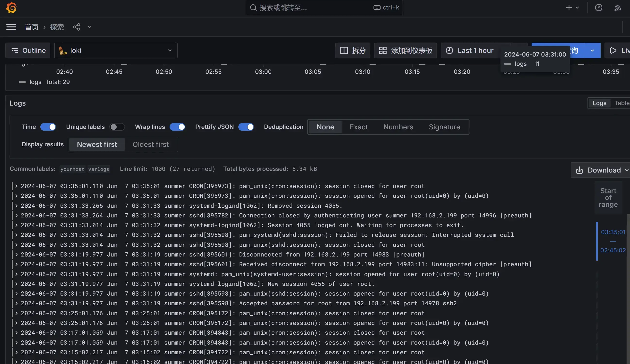Screen dimensions: 630x364
Task: Expand the run query options arrow
Action: coord(592,50)
